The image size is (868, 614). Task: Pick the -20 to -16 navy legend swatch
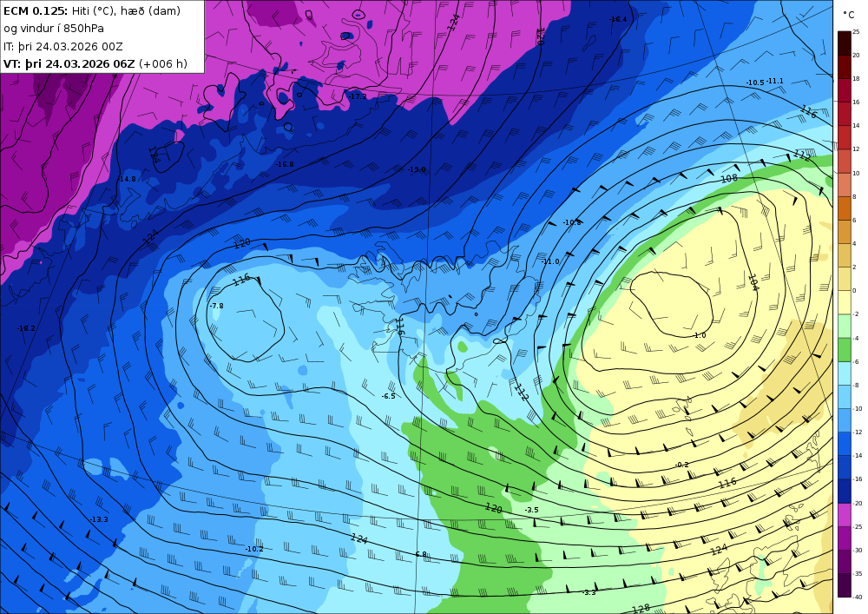click(845, 491)
